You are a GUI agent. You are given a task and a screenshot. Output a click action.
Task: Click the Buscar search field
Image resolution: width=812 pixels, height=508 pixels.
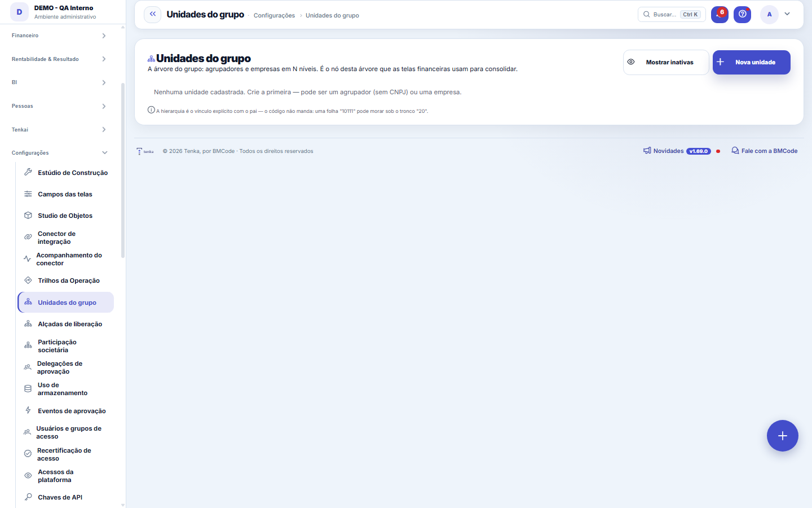(x=671, y=14)
